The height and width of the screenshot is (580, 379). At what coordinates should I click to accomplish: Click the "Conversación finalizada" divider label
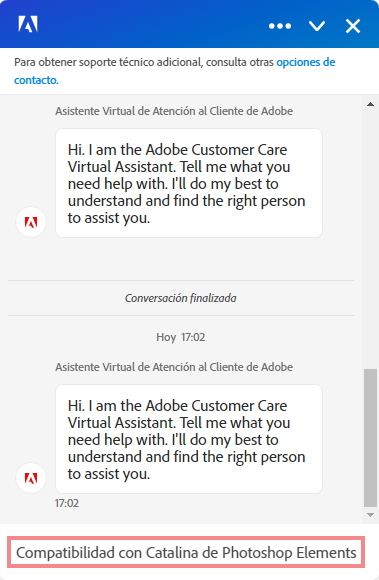click(x=180, y=298)
